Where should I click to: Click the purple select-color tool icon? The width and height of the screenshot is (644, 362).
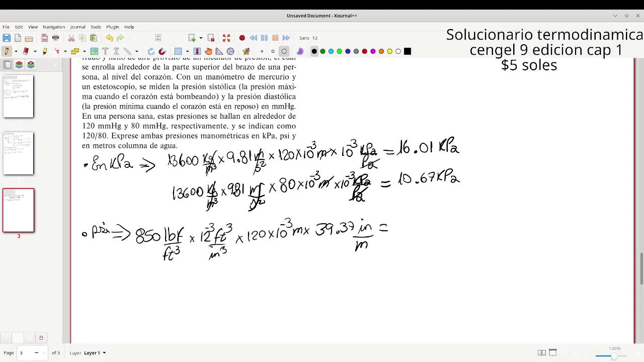(300, 51)
